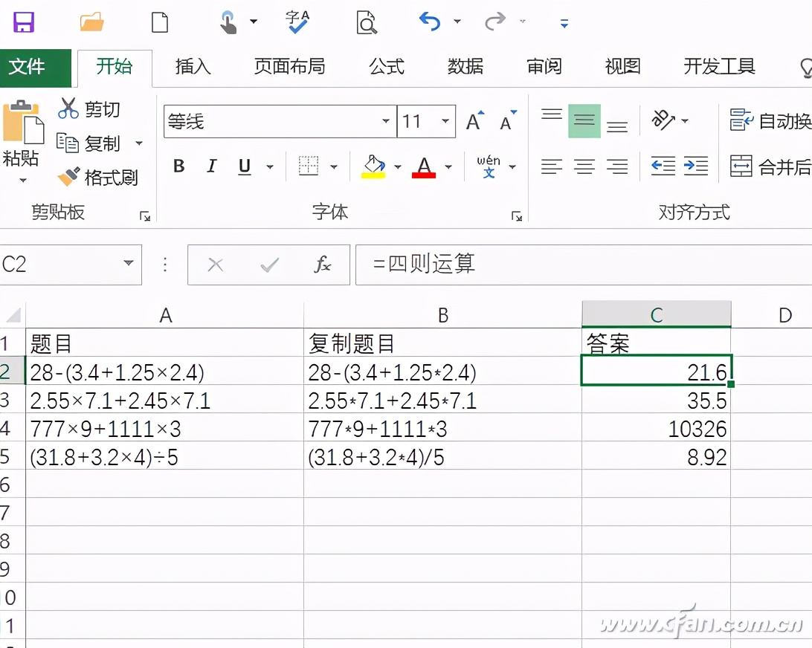This screenshot has height=648, width=812.
Task: Decrease font size with small A icon
Action: coord(507,122)
